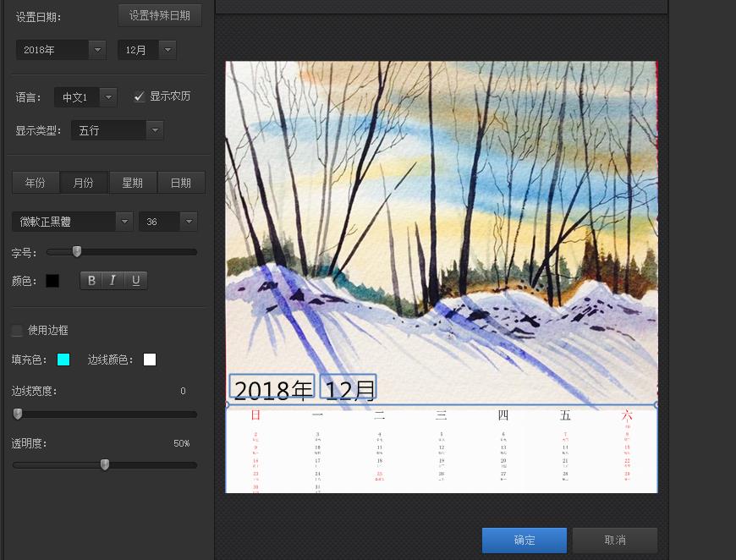Click the 六 weekday header in the calendar

(x=627, y=415)
